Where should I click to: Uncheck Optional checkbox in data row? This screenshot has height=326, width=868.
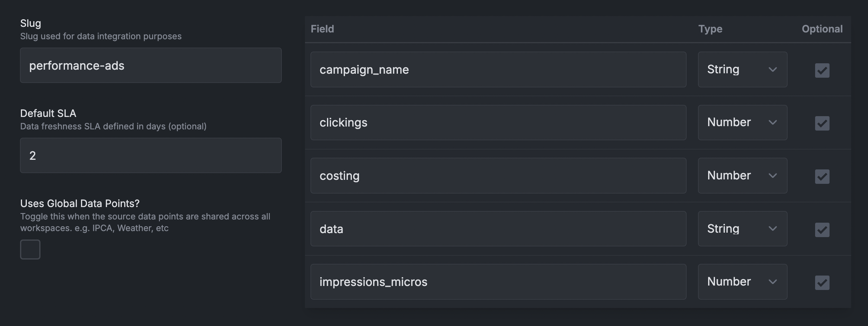[x=822, y=229]
